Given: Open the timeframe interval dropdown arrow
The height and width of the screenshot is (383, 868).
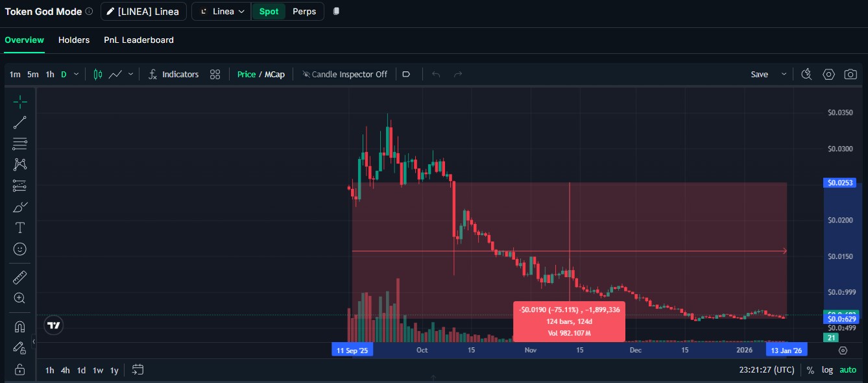Looking at the screenshot, I should coord(76,75).
